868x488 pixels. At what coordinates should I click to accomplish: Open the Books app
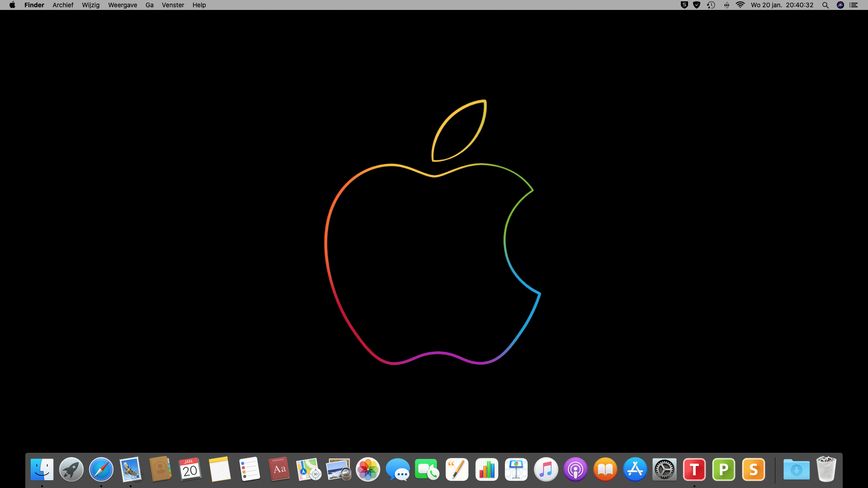click(605, 469)
